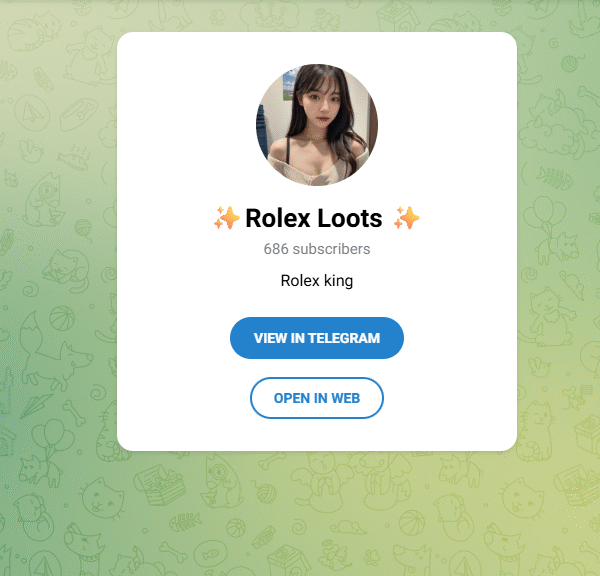Click the striped ball doodle on left
The image size is (600, 576).
click(x=60, y=317)
